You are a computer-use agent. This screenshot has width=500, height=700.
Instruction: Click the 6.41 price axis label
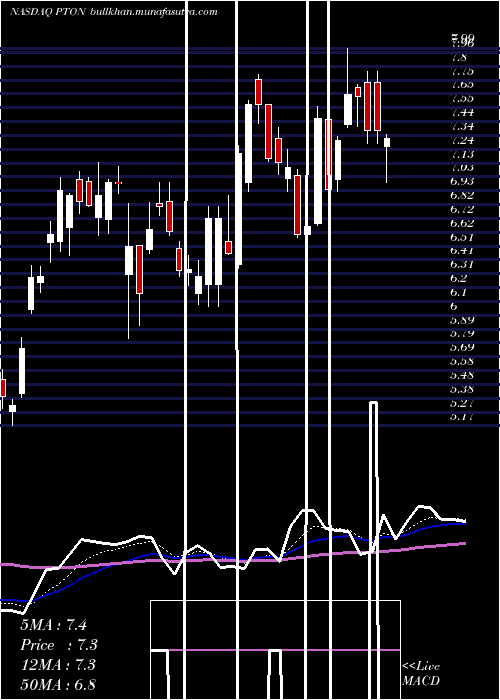point(462,251)
